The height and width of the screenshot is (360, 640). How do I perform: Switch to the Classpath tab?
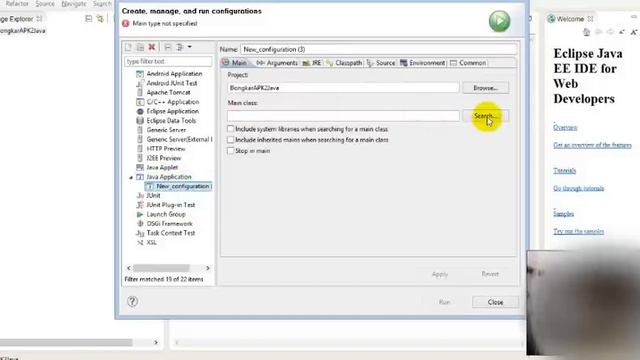coord(344,63)
